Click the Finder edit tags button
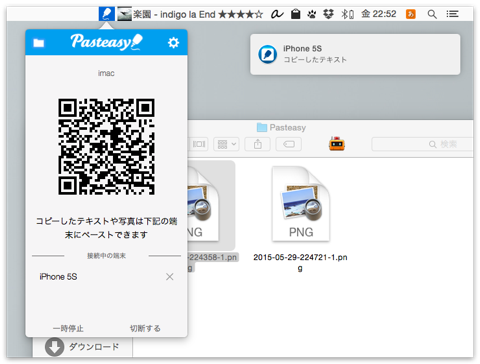The width and height of the screenshot is (480, 364). 289,144
